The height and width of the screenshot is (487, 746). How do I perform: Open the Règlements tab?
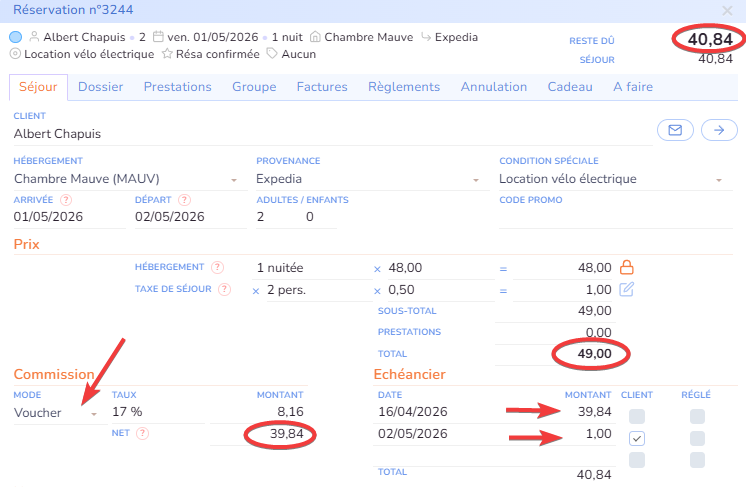[x=404, y=87]
